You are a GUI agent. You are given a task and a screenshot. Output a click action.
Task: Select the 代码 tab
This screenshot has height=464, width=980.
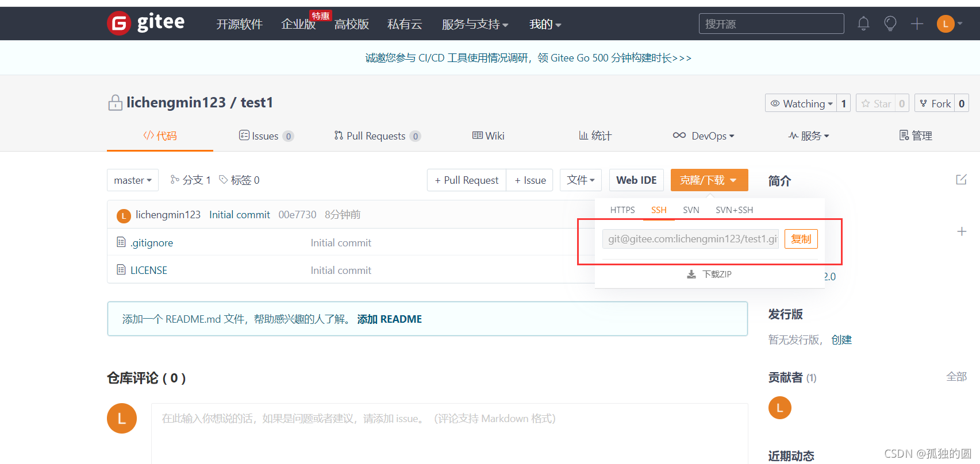[160, 136]
